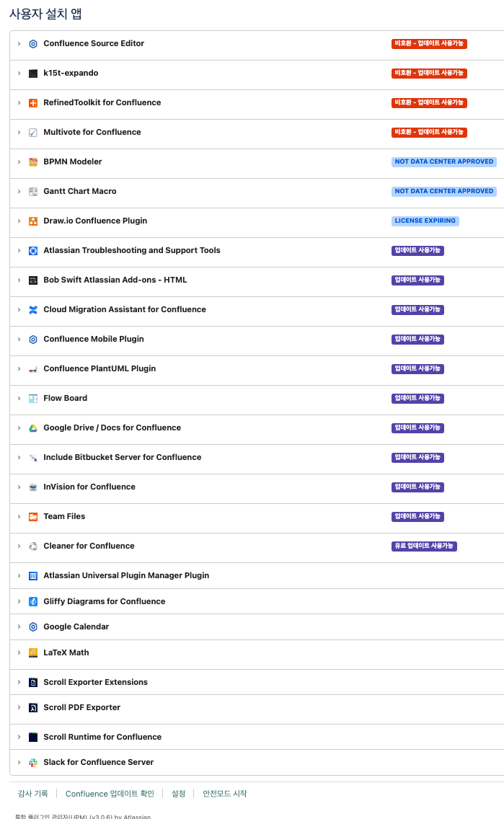Click incompatible badge on Multivote for Confluence
Image resolution: width=504 pixels, height=819 pixels.
pos(429,133)
